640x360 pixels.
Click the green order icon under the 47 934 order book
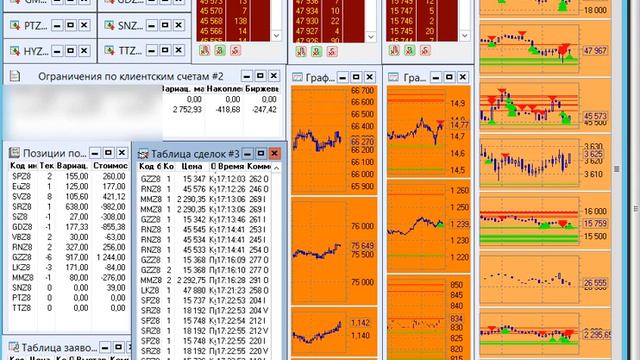(x=316, y=52)
